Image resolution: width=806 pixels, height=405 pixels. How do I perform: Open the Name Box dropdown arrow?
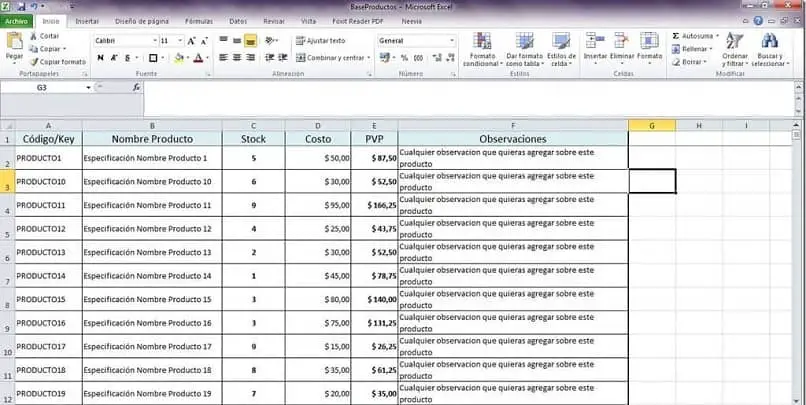point(88,88)
